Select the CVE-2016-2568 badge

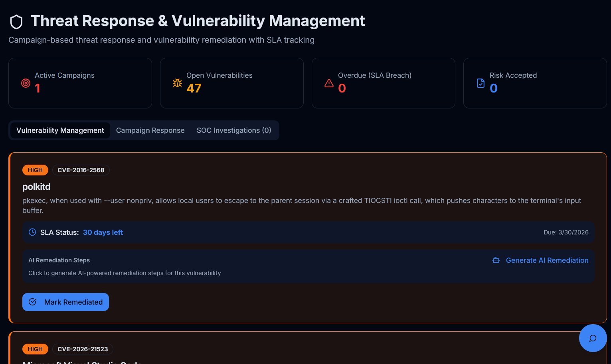(x=81, y=170)
